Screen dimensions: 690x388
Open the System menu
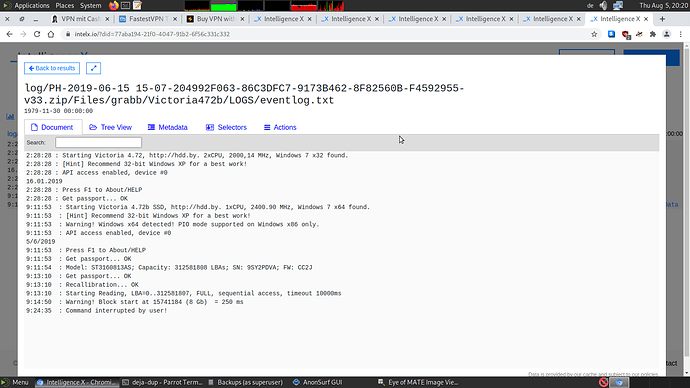91,5
